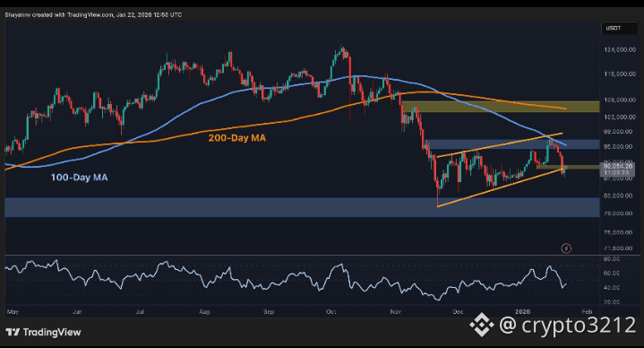644x348 pixels.
Task: Click the 99,000.00 price axis label
Action: [x=618, y=132]
